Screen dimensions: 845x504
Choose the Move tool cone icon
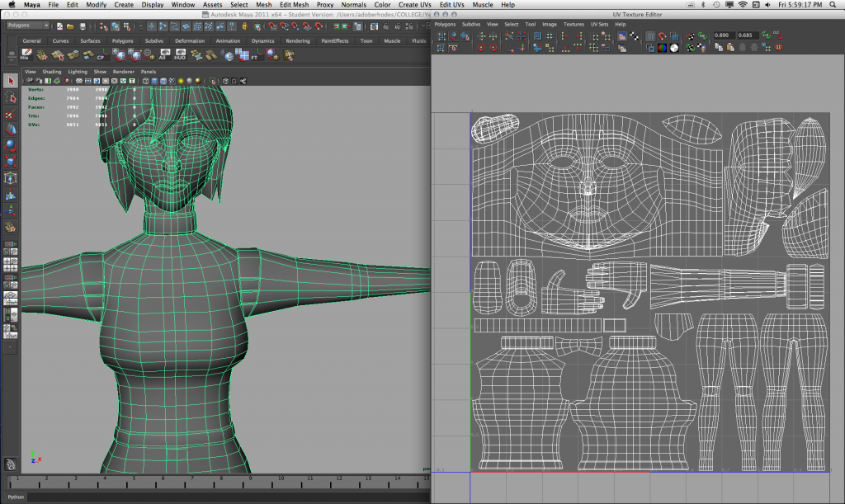[10, 130]
